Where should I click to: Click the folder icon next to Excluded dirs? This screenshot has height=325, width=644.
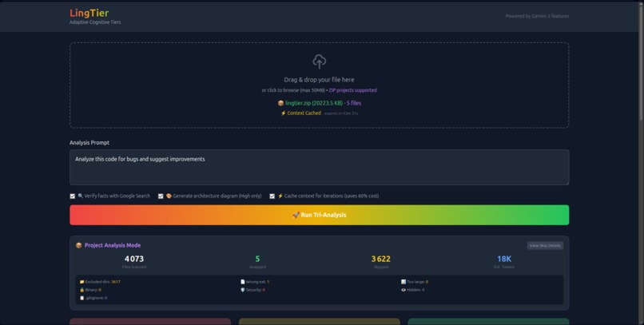click(81, 282)
